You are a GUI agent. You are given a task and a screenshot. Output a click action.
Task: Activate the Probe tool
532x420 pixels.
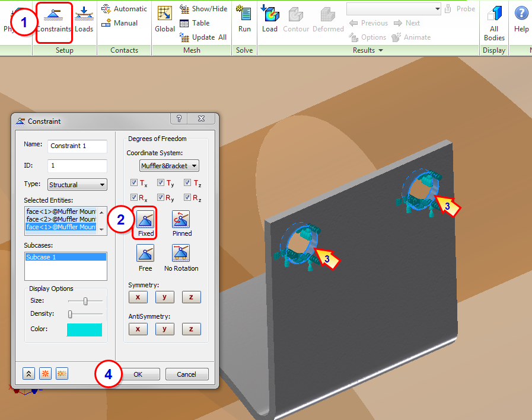point(460,9)
